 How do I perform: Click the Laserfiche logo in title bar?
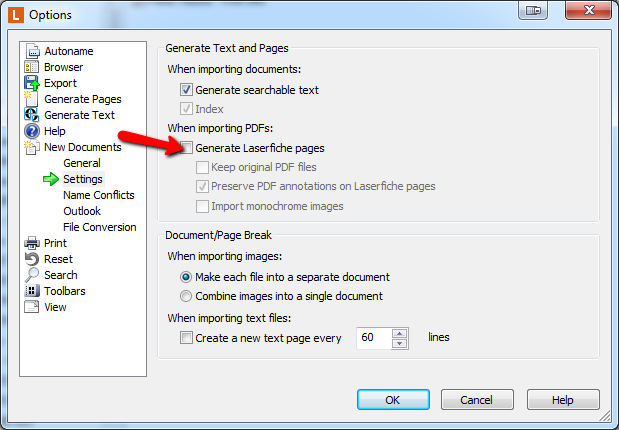(16, 15)
